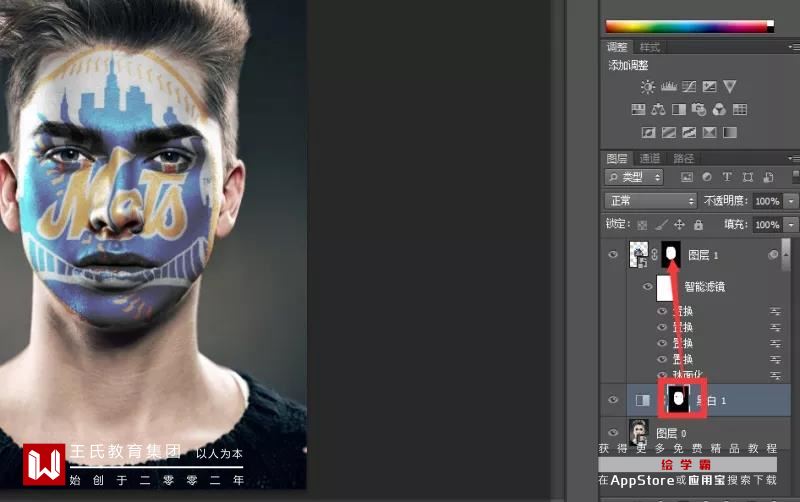Add a Color Balance adjustment (scales icon)
The width and height of the screenshot is (800, 502).
658,110
